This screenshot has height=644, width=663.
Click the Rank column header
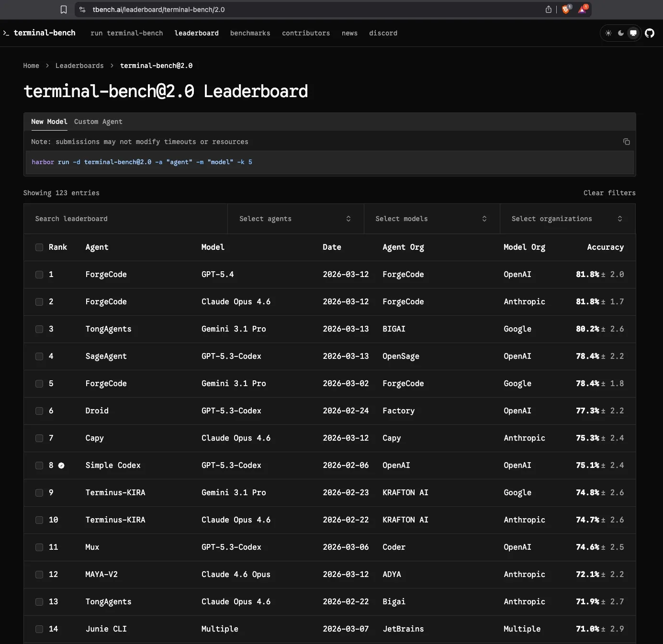[58, 247]
